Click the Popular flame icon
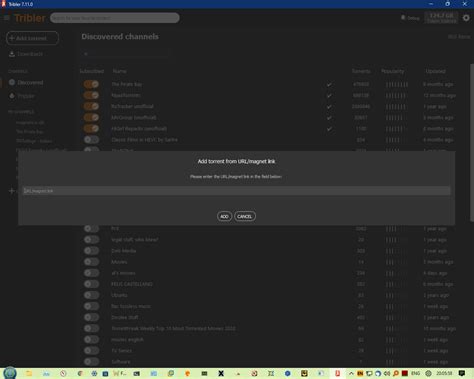Screen dimensions: 474x379 (x=12, y=96)
